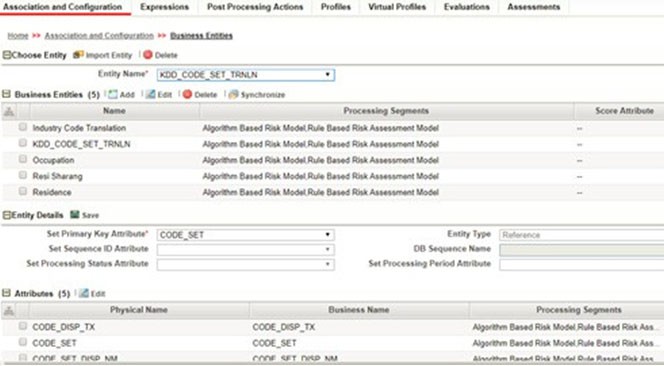Click the Processing Segments header in Attributes table
This screenshot has width=664, height=366.
579,310
